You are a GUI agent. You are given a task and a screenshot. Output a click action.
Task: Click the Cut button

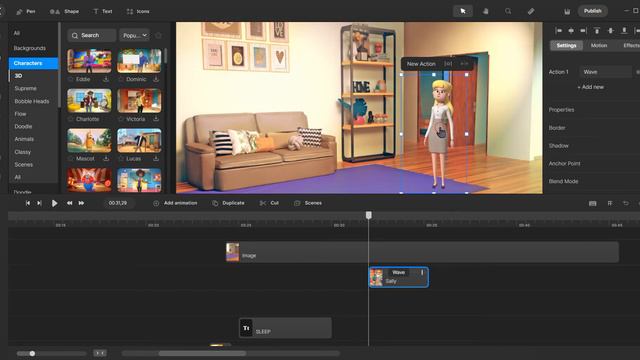pos(269,203)
